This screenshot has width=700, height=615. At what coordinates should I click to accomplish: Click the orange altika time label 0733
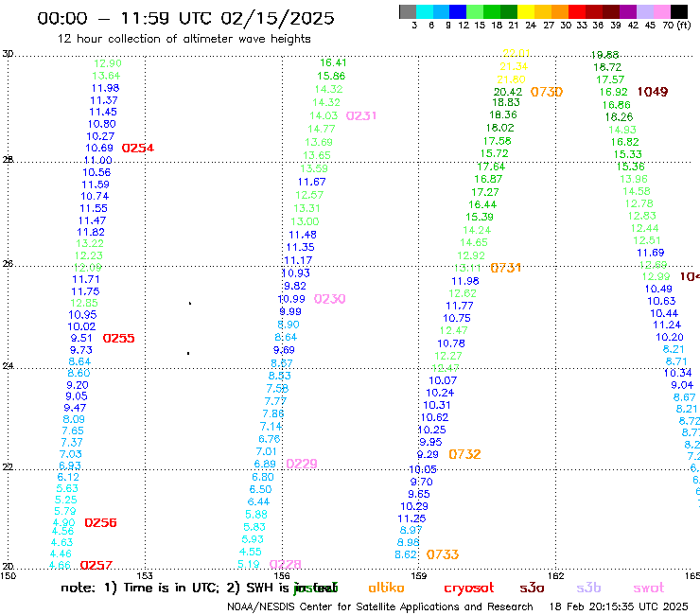click(443, 554)
